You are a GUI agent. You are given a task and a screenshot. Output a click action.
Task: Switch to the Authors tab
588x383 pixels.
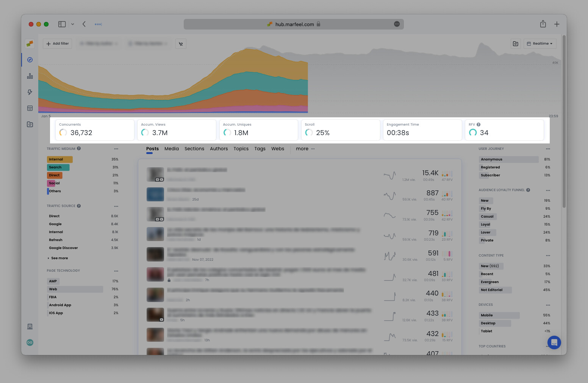tap(219, 149)
